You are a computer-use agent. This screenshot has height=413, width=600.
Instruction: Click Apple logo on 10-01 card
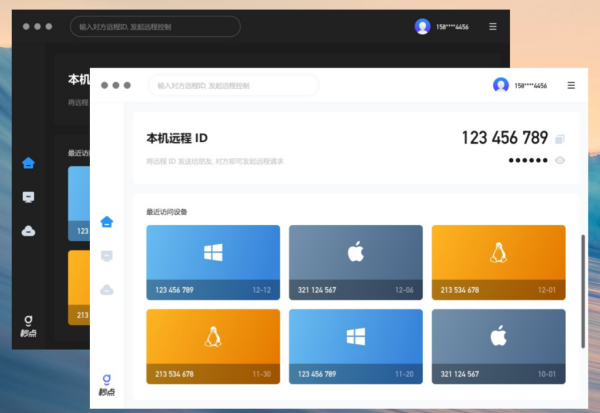click(499, 336)
